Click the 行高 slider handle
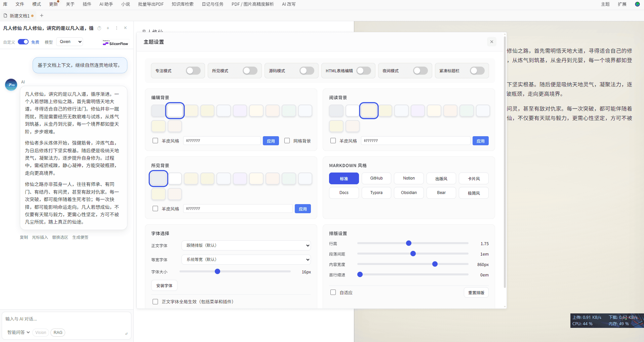This screenshot has height=342, width=644. pyautogui.click(x=409, y=243)
